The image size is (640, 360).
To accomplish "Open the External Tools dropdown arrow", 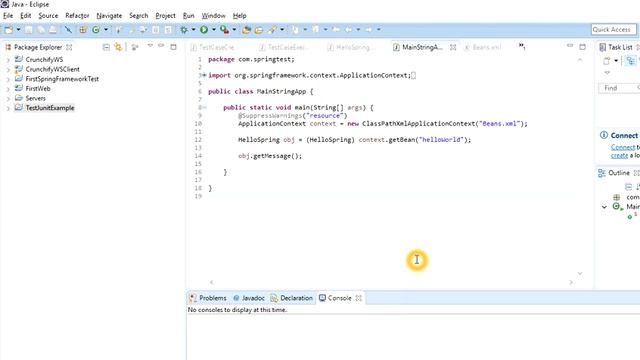I will pyautogui.click(x=234, y=30).
